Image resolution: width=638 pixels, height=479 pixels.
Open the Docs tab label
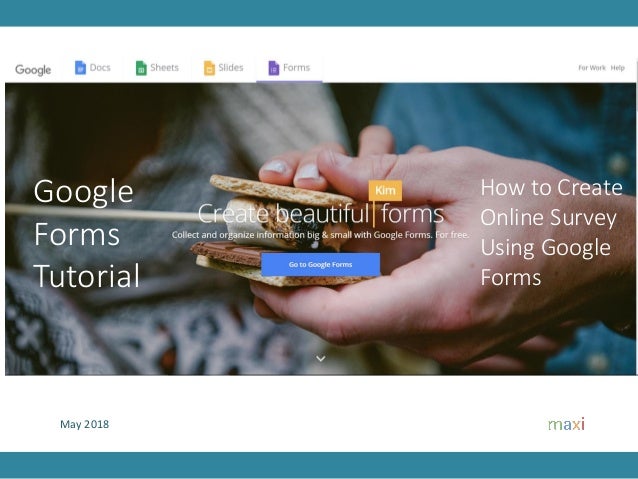(x=100, y=68)
